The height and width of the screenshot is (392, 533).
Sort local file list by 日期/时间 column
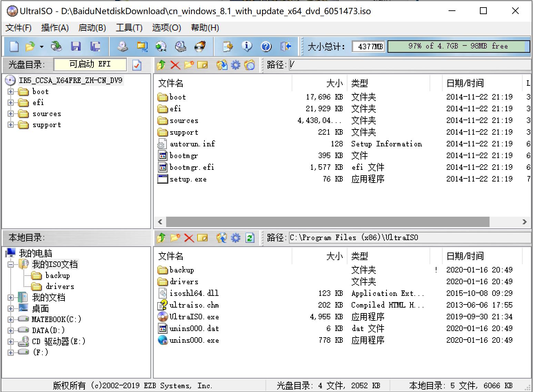482,256
